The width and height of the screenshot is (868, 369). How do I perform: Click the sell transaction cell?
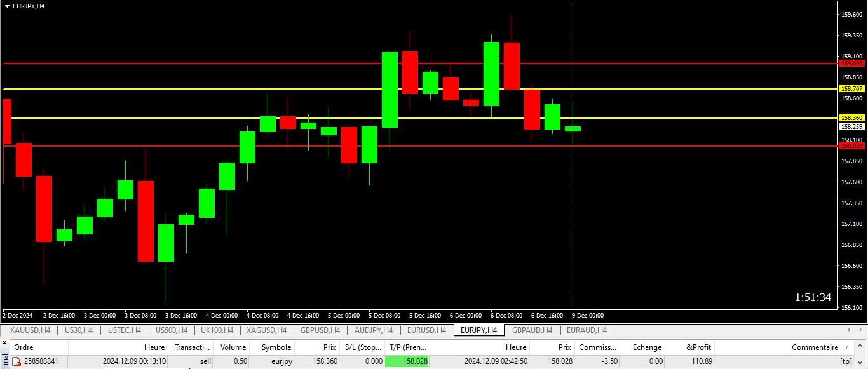coord(205,361)
